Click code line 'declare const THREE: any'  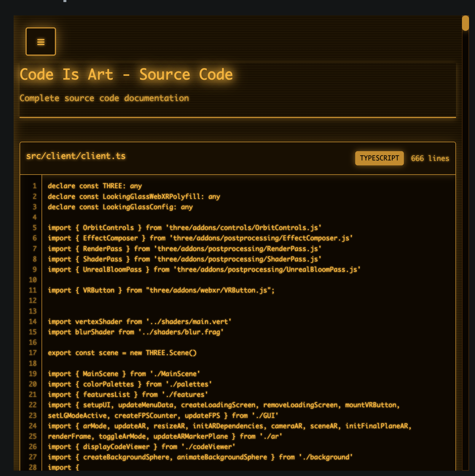pos(95,186)
